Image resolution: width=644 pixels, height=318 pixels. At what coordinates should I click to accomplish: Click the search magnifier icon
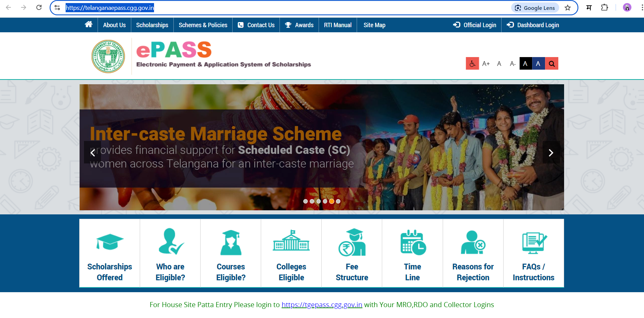[x=552, y=63]
